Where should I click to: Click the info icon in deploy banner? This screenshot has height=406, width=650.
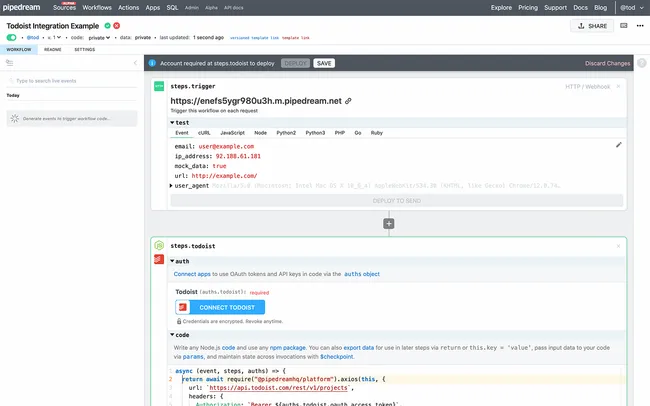coord(152,63)
